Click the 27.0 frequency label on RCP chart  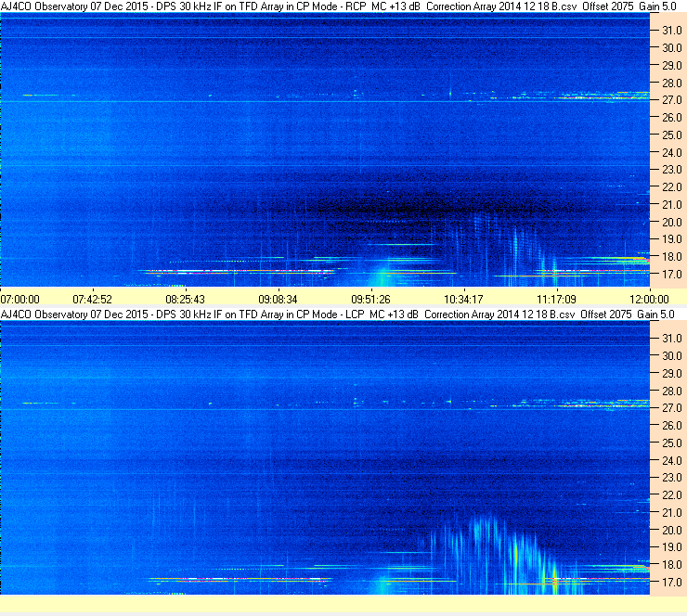point(671,100)
